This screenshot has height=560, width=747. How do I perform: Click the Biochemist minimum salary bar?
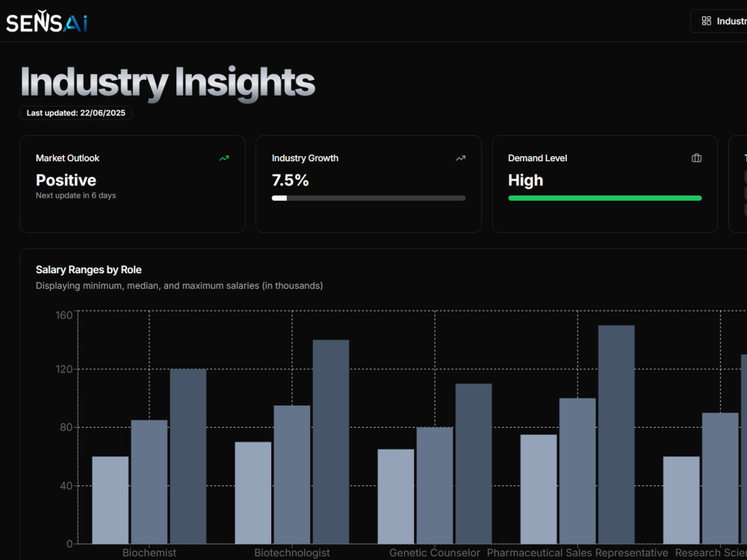tap(110, 500)
